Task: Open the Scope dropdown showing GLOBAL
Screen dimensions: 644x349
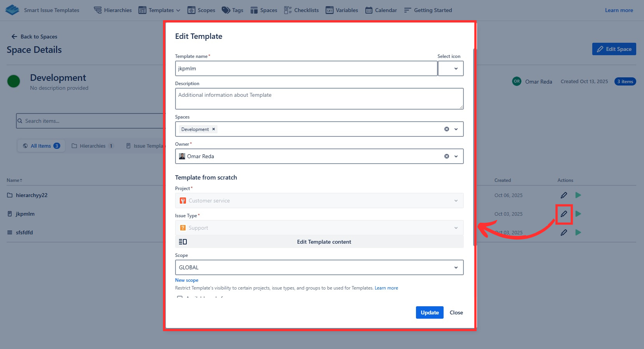Action: (319, 267)
